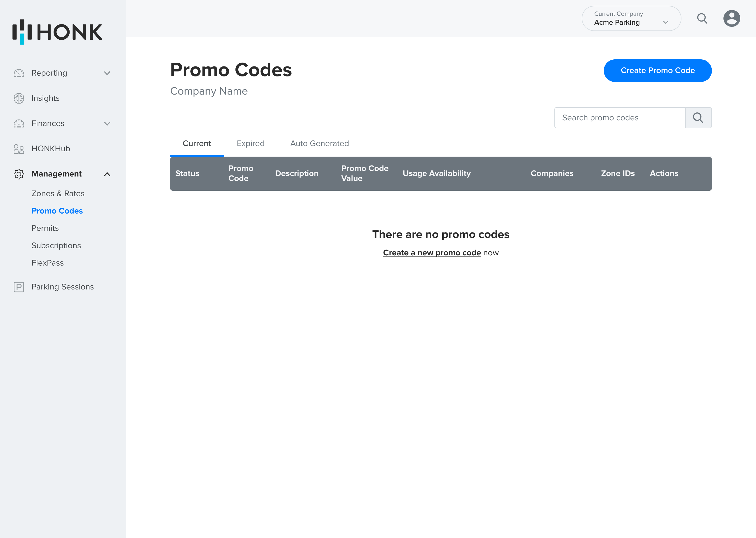
Task: Click the promo code search button
Action: (x=698, y=118)
